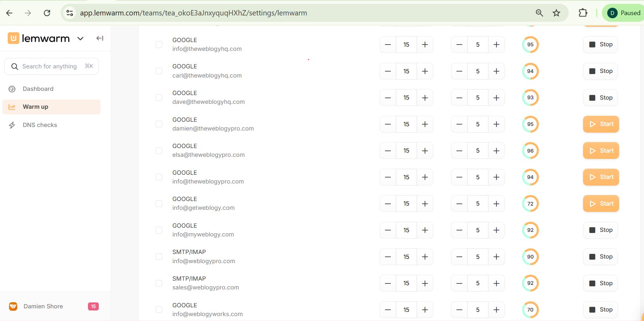Click the browser address bar URL
644x321 pixels.
pos(193,13)
